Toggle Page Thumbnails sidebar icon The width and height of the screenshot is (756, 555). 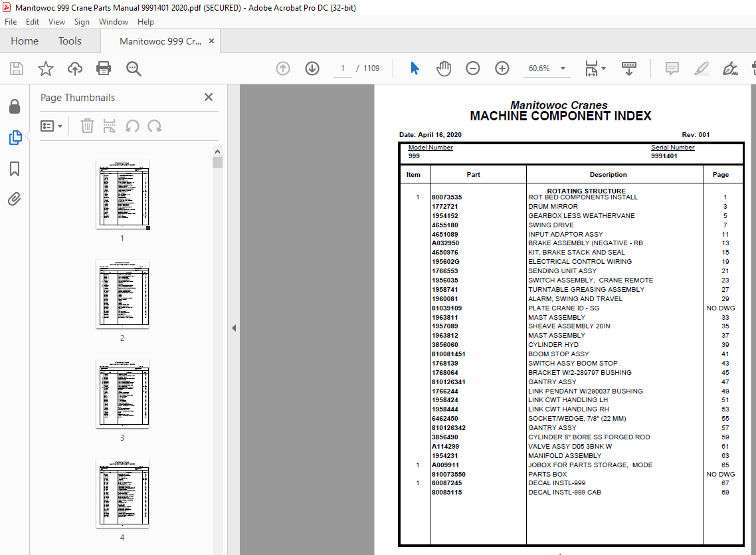click(x=15, y=138)
